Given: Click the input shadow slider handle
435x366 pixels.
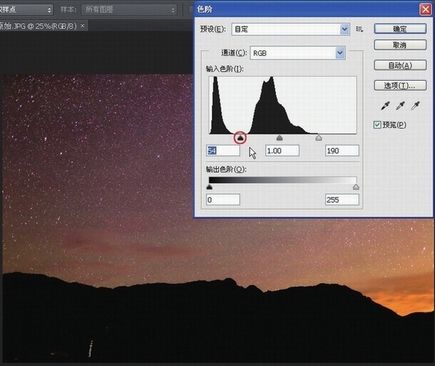Looking at the screenshot, I should coord(240,137).
